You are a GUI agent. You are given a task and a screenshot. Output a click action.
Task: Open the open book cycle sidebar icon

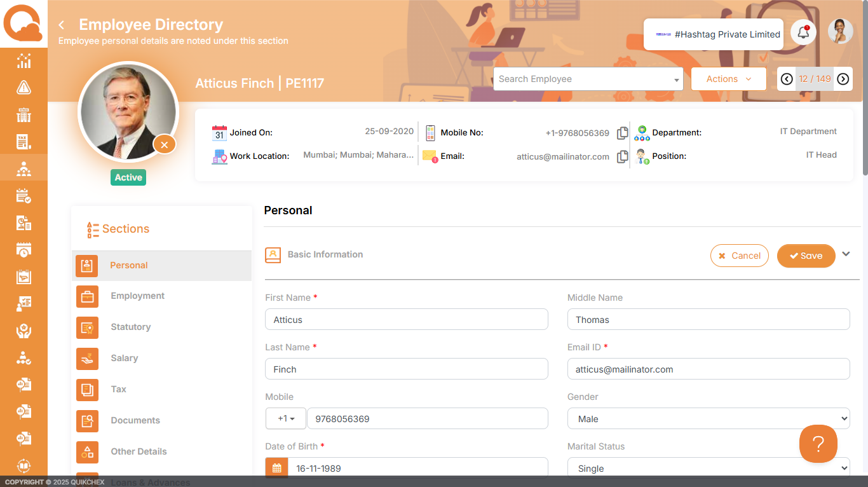click(24, 465)
